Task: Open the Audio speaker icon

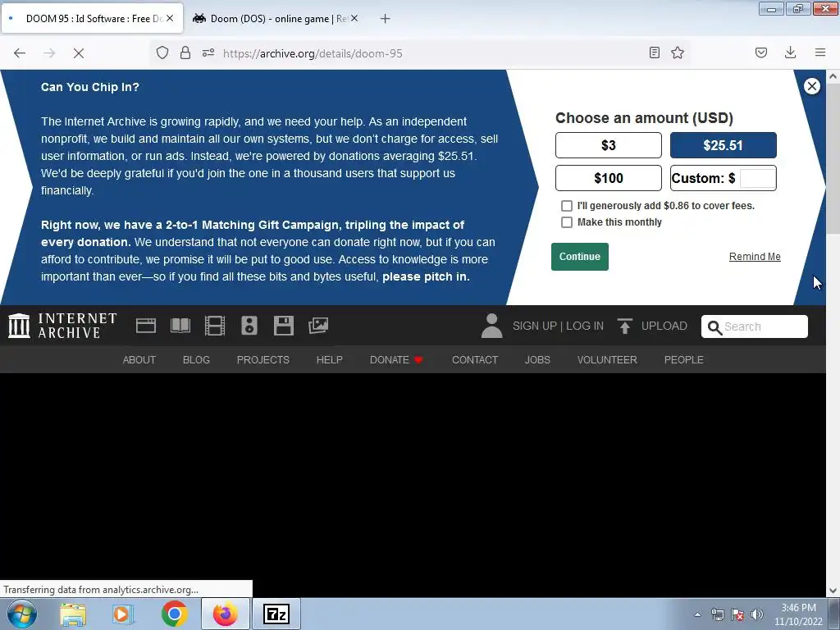Action: [x=249, y=326]
